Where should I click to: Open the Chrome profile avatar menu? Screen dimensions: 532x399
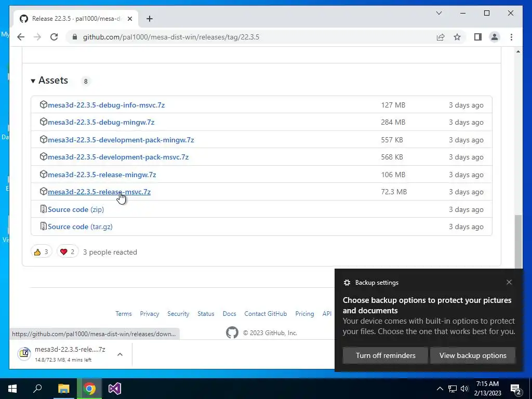pyautogui.click(x=495, y=37)
